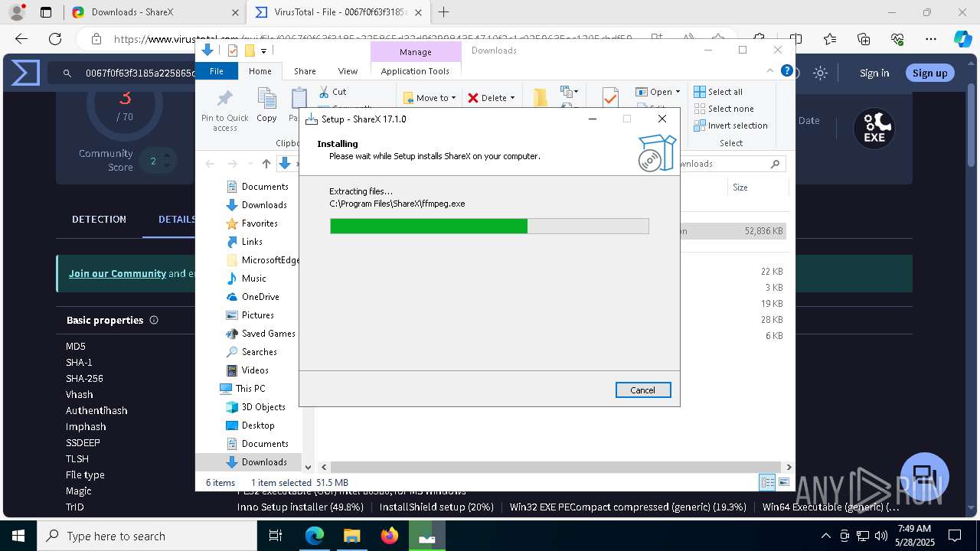This screenshot has width=980, height=551.
Task: Select Saved Games in navigation pane
Action: click(260, 333)
